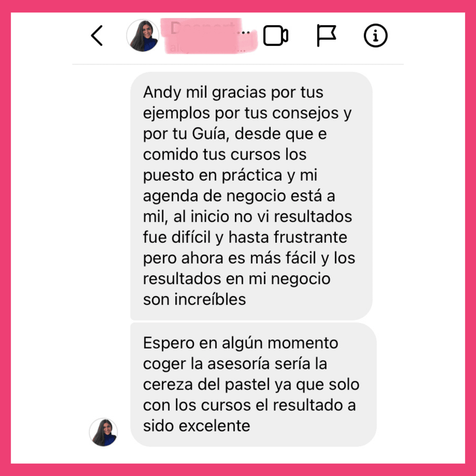The width and height of the screenshot is (476, 476).
Task: Tap the line 'puesto en práctica y mi'
Action: [230, 175]
